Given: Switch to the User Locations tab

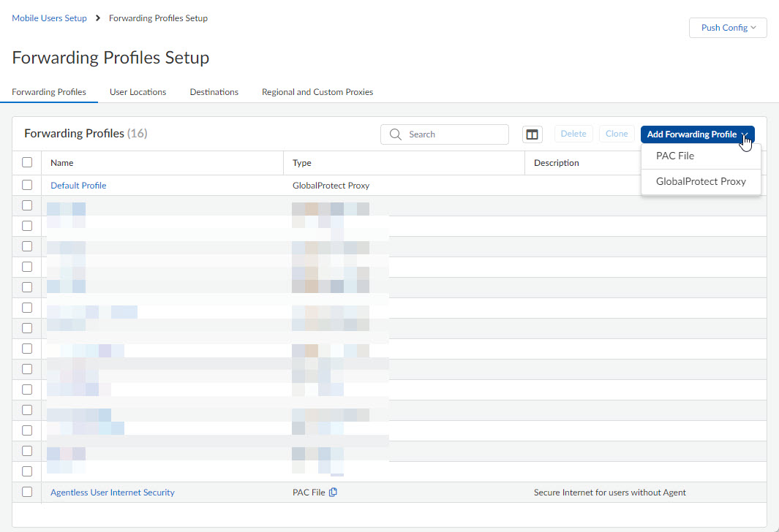Looking at the screenshot, I should pyautogui.click(x=138, y=92).
